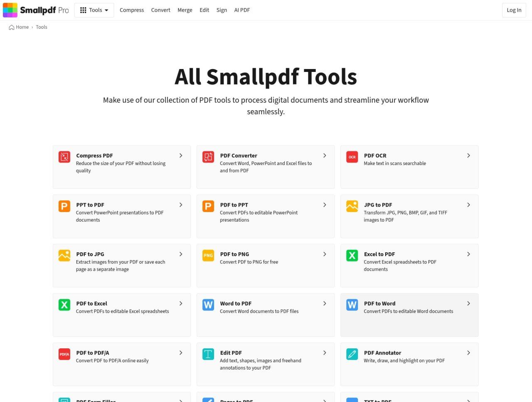Click the Excel to PDF title
Viewport: 532px width, 402px height.
click(379, 254)
